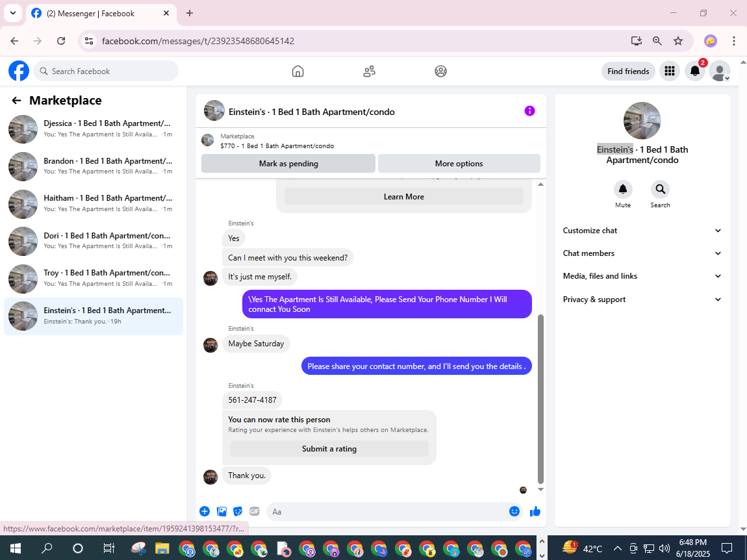
Task: Open more actions plus icon in composer
Action: pyautogui.click(x=205, y=511)
